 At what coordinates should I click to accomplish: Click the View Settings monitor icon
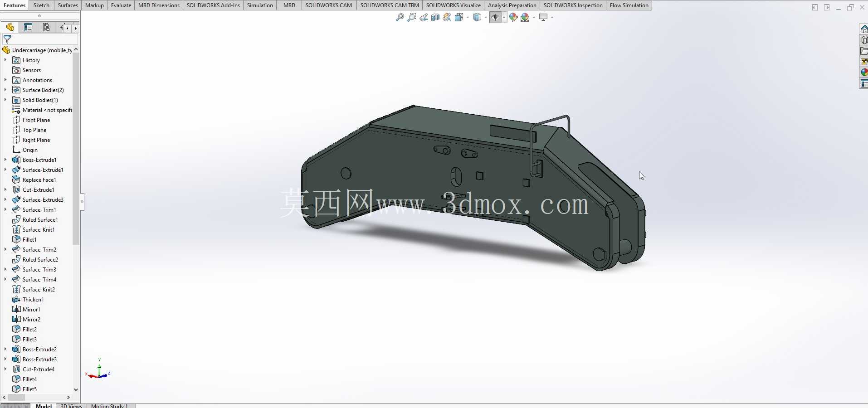pyautogui.click(x=543, y=17)
